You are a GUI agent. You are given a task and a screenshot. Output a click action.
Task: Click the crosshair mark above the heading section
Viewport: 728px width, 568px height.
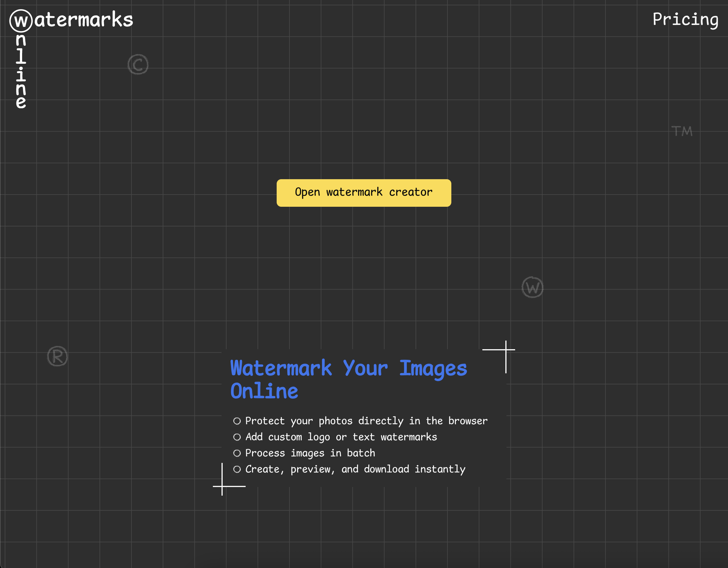[505, 349]
